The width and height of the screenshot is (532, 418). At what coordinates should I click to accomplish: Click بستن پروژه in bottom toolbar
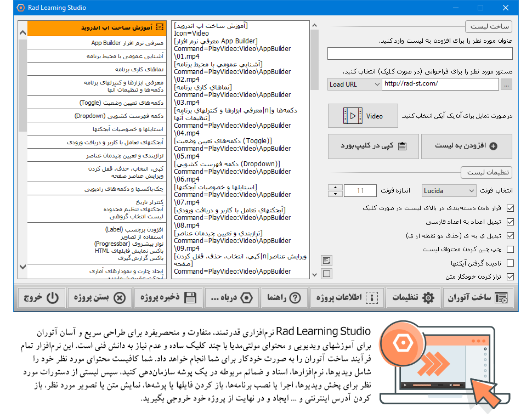click(100, 297)
